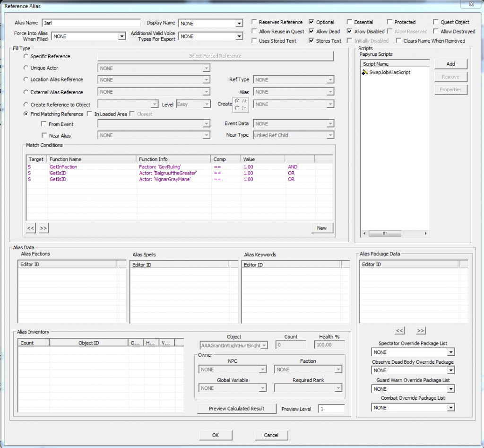This screenshot has width=484, height=448.
Task: Add a new Papyrus script
Action: (450, 64)
